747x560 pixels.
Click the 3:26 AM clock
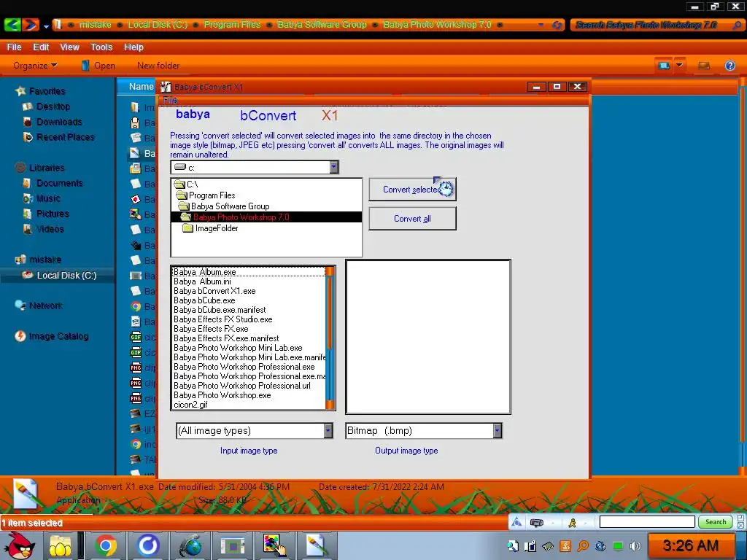coord(690,545)
